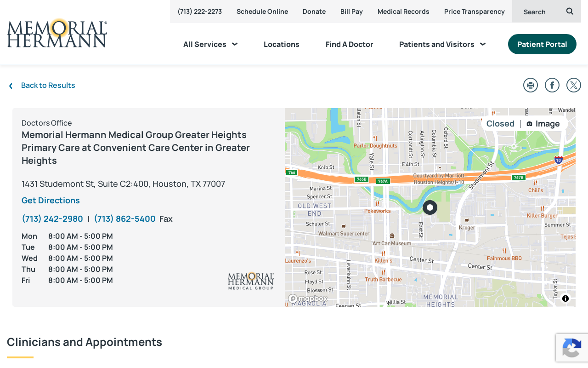588x368 pixels.
Task: Click the back arrow chevron
Action: (11, 86)
